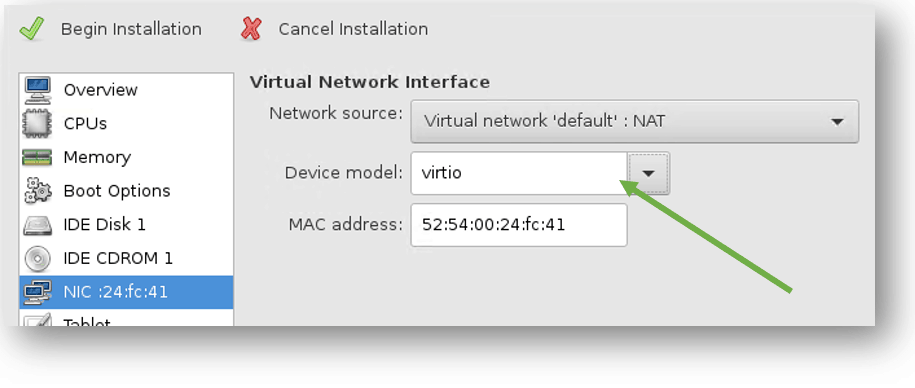
Task: Click the red X Cancel Installation icon
Action: click(x=252, y=29)
